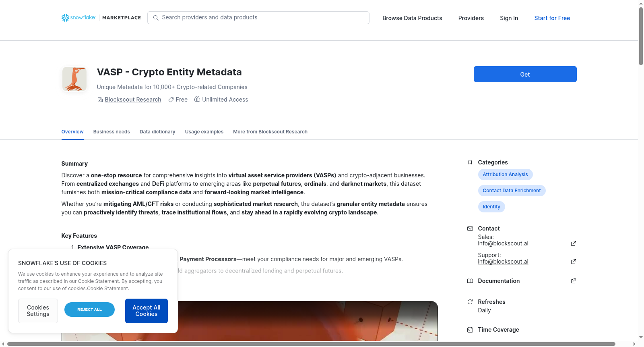
Task: Open the Providers header link
Action: (471, 18)
